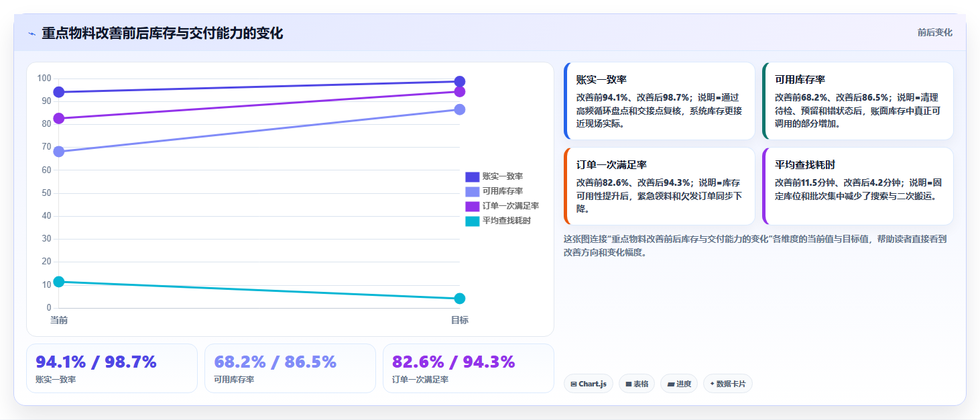Click the 账实一致率 data point at 目标
This screenshot has width=980, height=420.
click(x=460, y=81)
